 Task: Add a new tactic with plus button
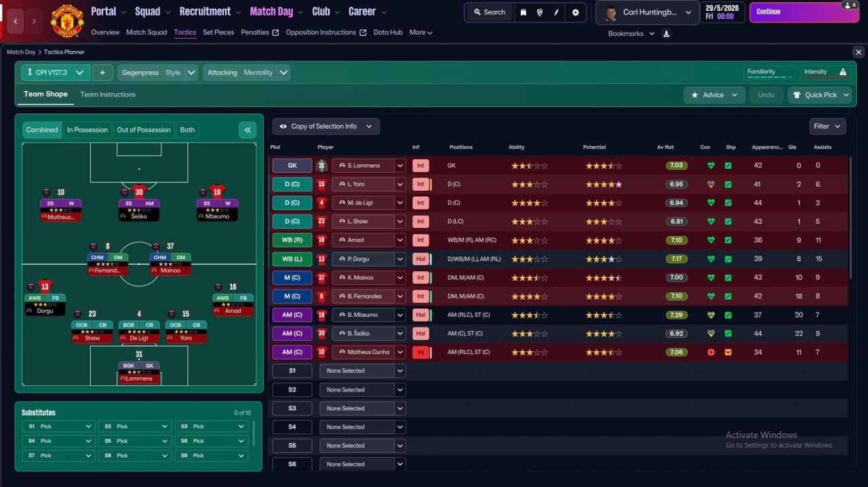102,73
